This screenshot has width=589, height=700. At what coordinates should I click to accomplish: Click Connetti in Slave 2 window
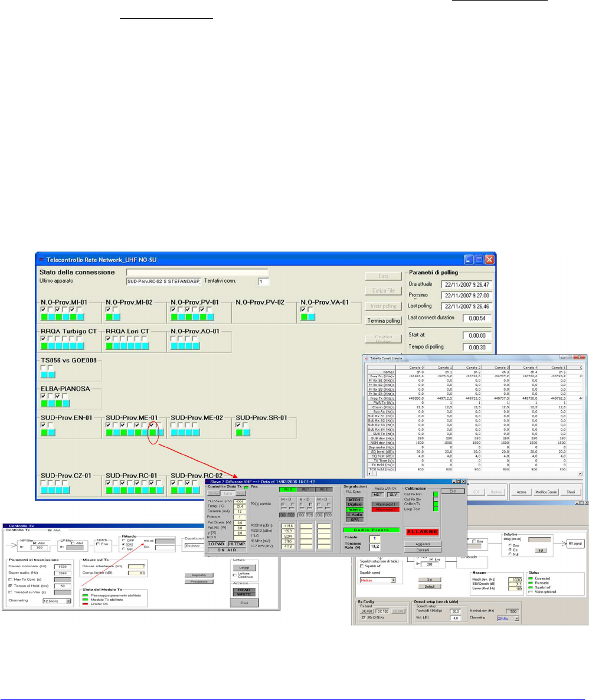423,551
